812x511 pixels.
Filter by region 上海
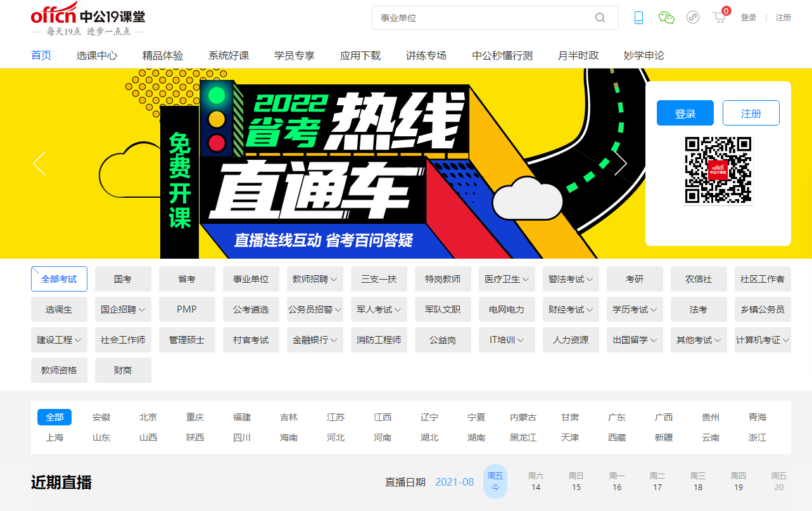pos(54,437)
